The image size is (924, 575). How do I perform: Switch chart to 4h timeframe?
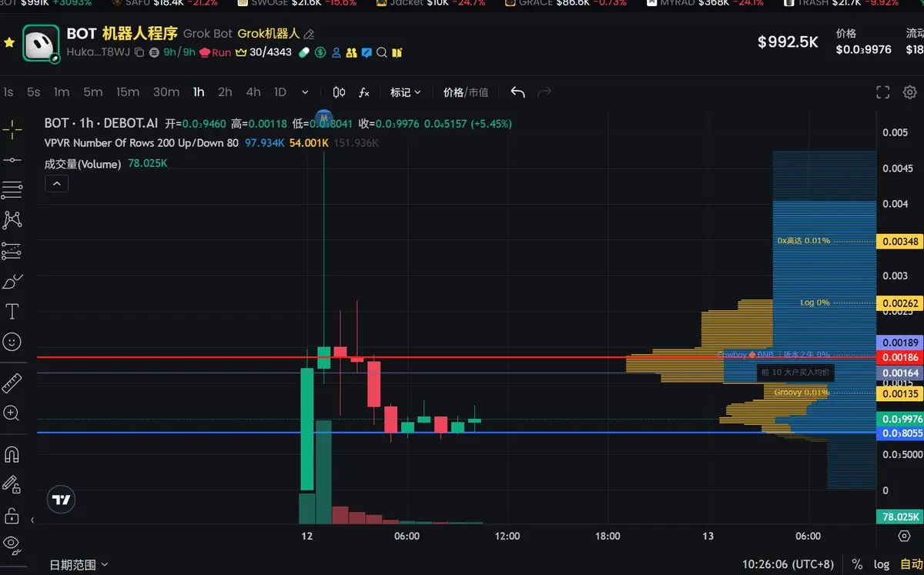[253, 92]
